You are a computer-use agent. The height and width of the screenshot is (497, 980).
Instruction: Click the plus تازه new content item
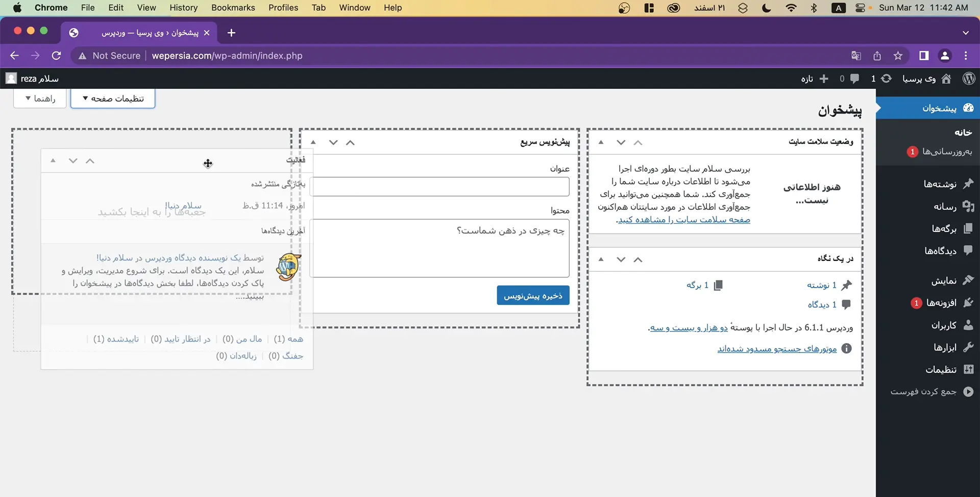click(815, 79)
